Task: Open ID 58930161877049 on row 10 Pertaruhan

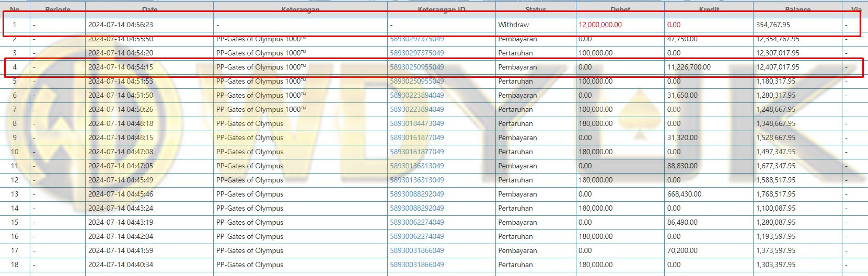Action: [416, 152]
